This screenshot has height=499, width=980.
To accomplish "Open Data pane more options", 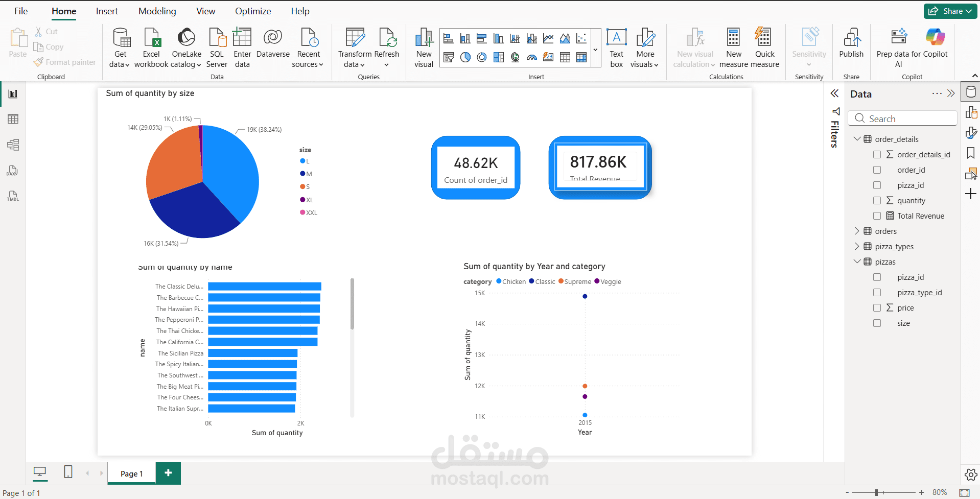I will pyautogui.click(x=937, y=93).
